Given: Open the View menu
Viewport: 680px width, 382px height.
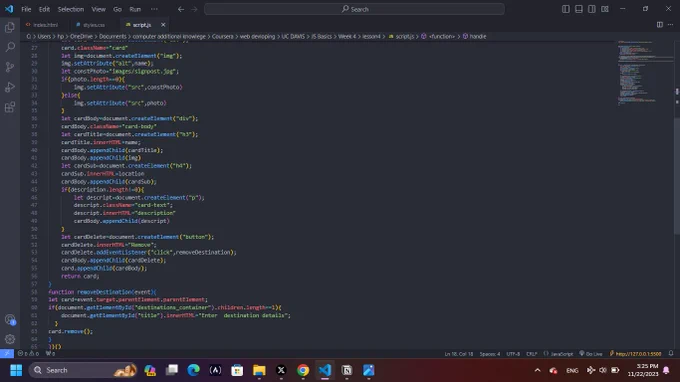Looking at the screenshot, I should (98, 9).
